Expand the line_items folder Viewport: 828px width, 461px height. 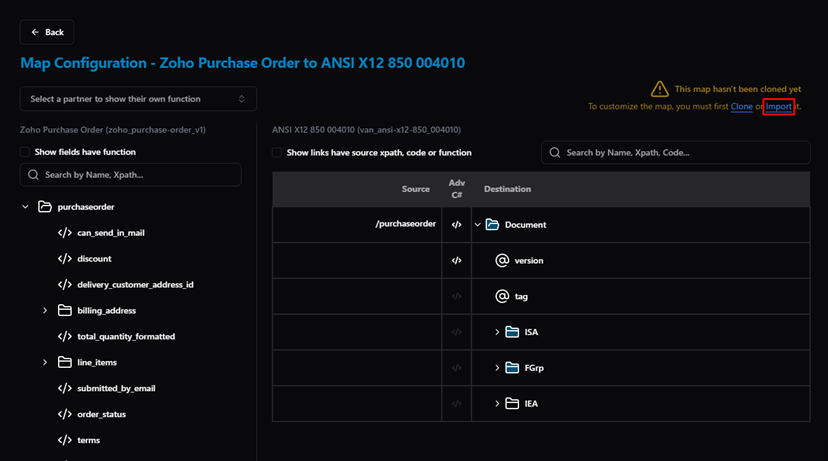pyautogui.click(x=45, y=362)
